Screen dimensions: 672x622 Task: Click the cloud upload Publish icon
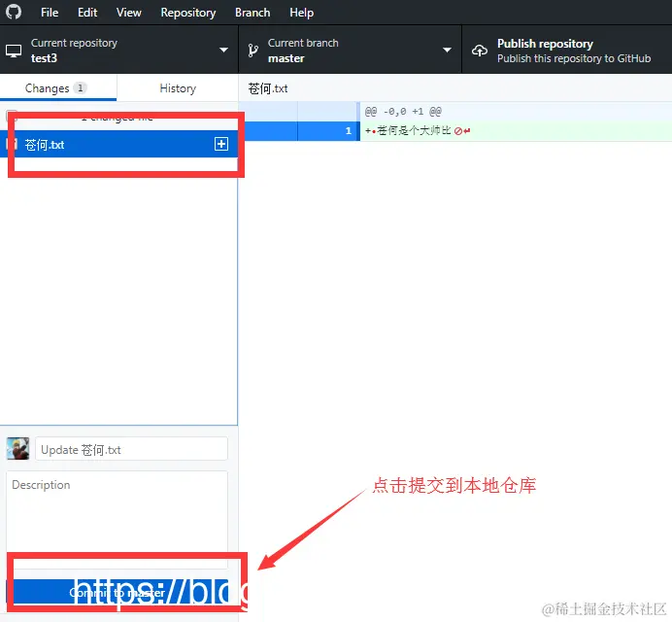coord(480,51)
